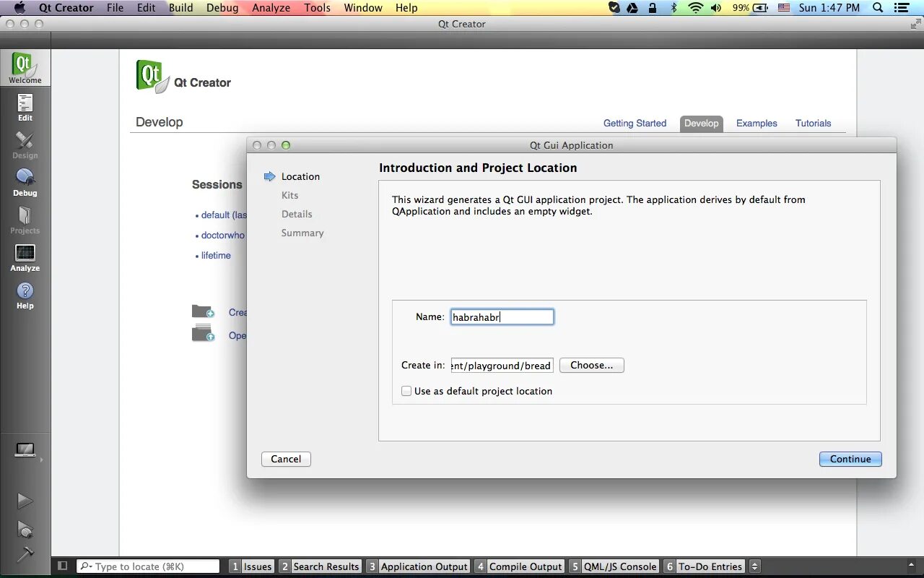Click the Start Debugging icon
Screen dimensions: 924x578
coord(25,529)
